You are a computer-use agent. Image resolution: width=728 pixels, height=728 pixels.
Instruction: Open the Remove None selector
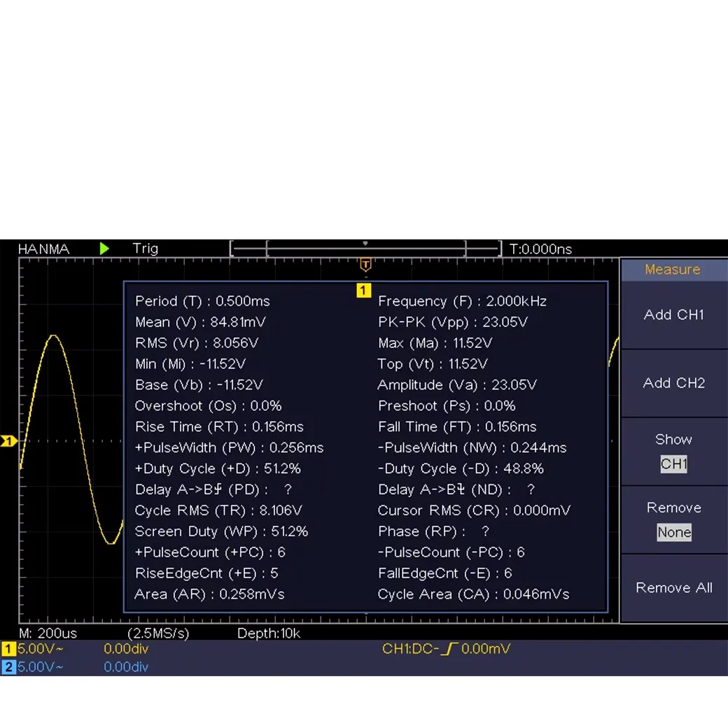pyautogui.click(x=673, y=532)
